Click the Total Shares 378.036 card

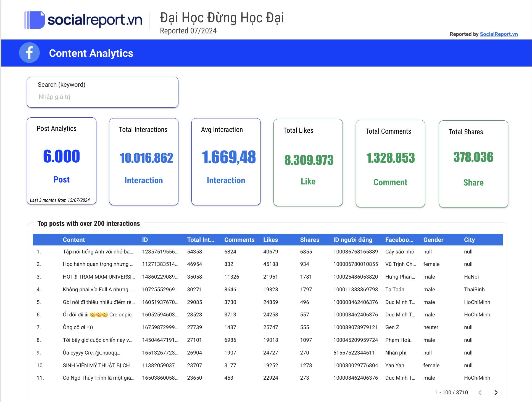[x=473, y=163]
